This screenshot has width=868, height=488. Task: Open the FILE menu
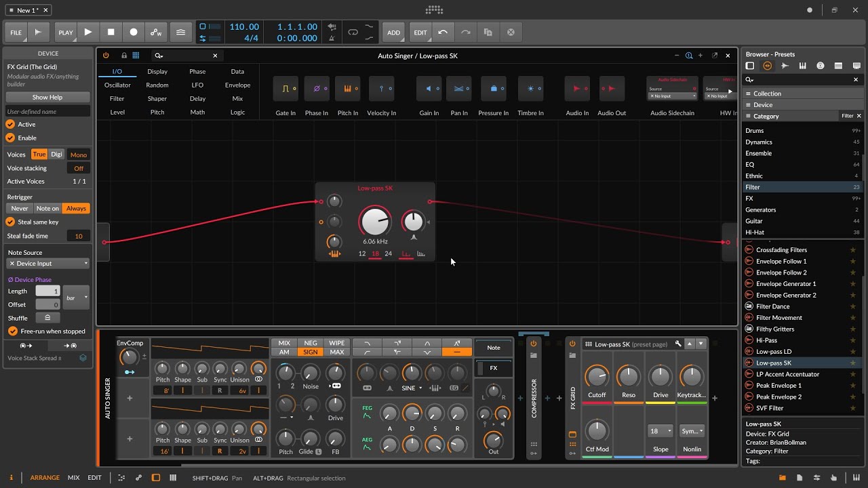pos(16,32)
